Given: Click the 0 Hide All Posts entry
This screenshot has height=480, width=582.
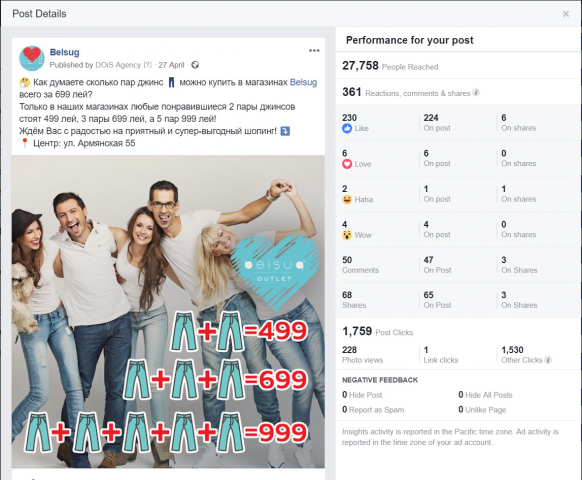Looking at the screenshot, I should (485, 395).
